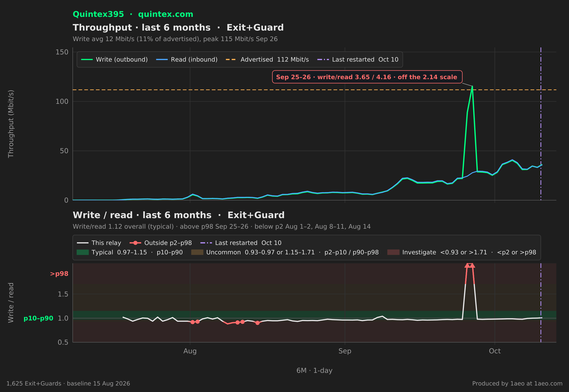
Task: Click the Sep 25–26 write/read annotation box
Action: pos(367,77)
